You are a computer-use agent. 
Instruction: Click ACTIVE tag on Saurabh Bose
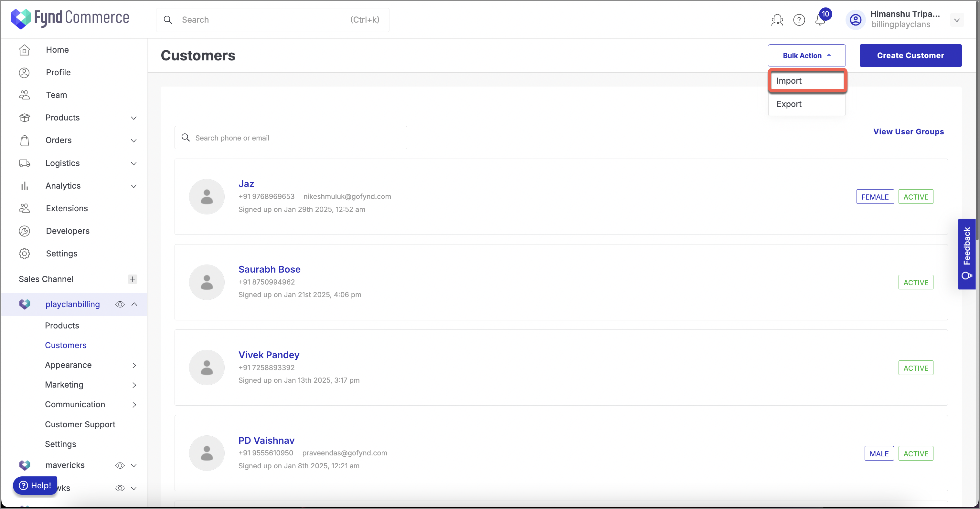tap(915, 283)
